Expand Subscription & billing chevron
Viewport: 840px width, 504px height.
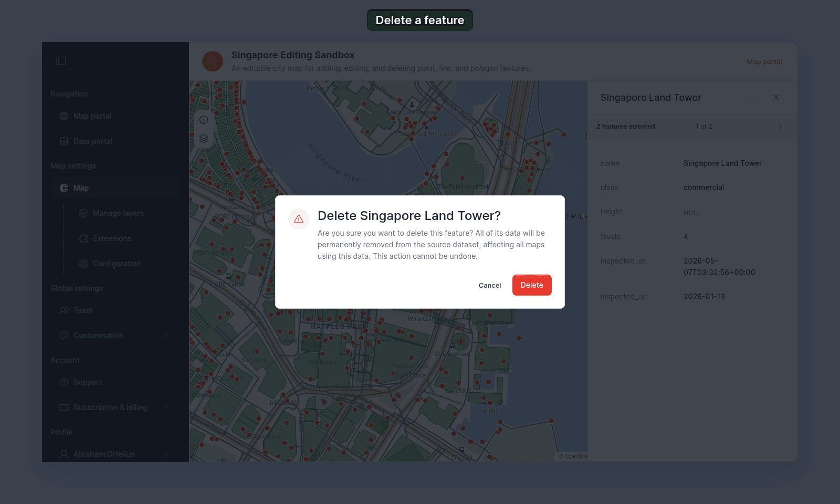(166, 407)
